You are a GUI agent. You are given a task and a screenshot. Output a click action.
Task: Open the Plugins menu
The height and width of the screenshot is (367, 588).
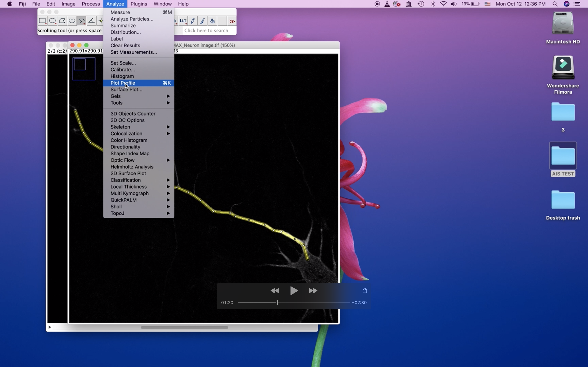click(139, 4)
